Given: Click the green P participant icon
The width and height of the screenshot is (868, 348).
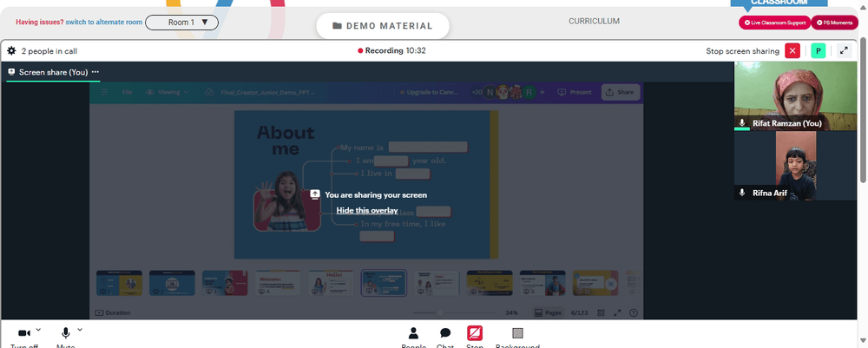Looking at the screenshot, I should pyautogui.click(x=819, y=51).
